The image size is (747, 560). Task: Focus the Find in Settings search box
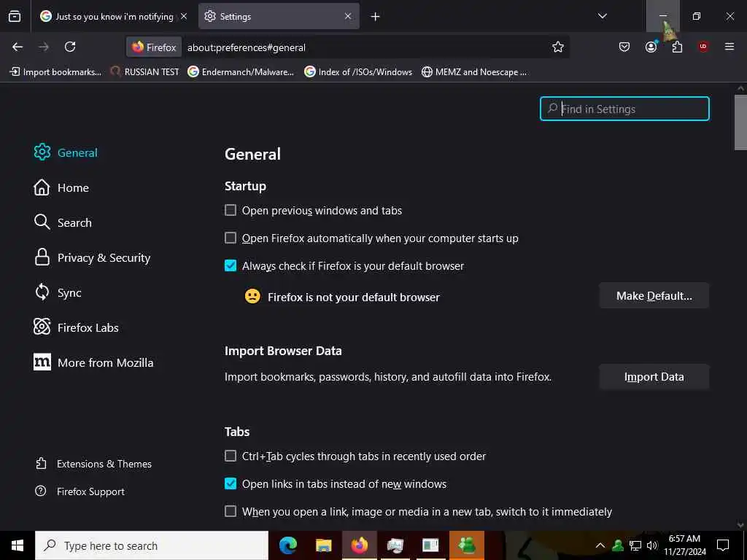click(x=624, y=109)
